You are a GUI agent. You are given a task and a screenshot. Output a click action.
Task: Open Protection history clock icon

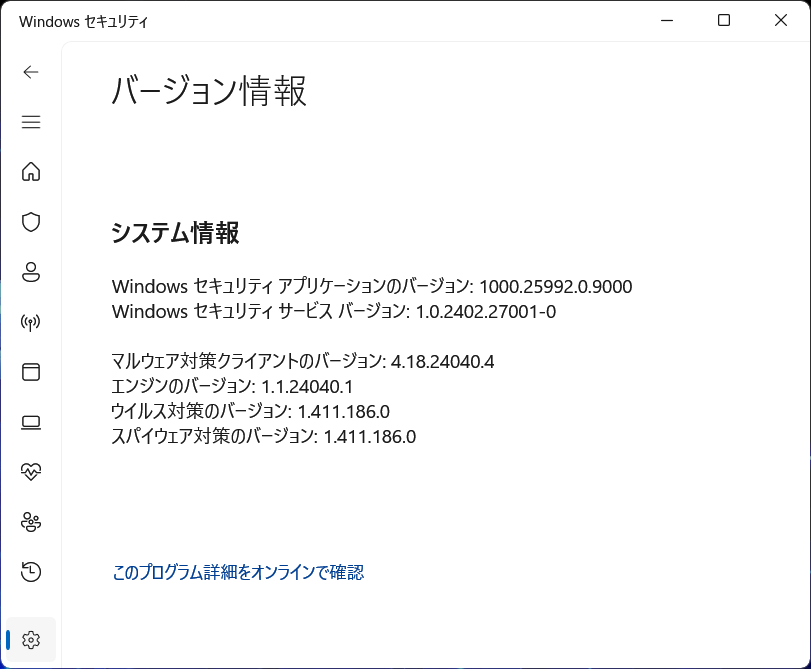click(31, 572)
